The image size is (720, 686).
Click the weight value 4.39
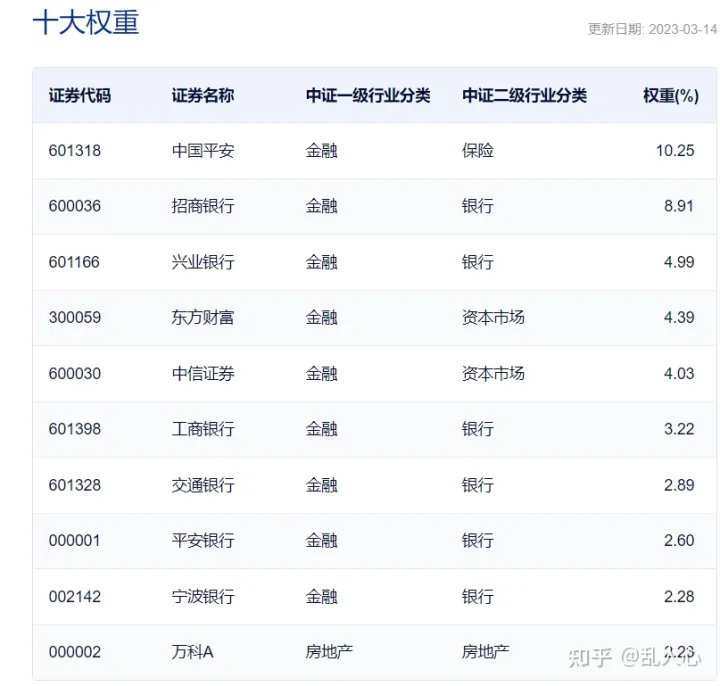(x=679, y=317)
